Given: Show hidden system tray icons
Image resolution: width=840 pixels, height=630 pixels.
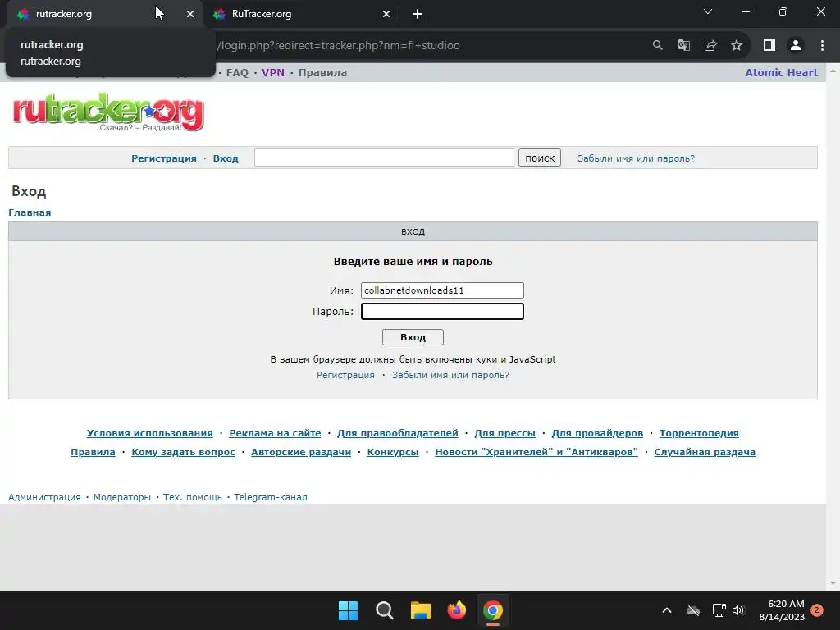Looking at the screenshot, I should [667, 610].
